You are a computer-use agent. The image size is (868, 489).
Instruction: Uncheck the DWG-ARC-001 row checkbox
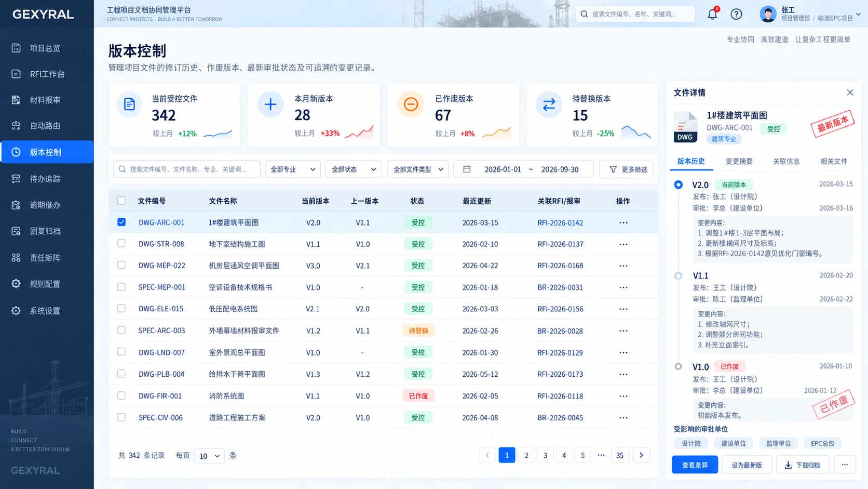click(x=121, y=222)
